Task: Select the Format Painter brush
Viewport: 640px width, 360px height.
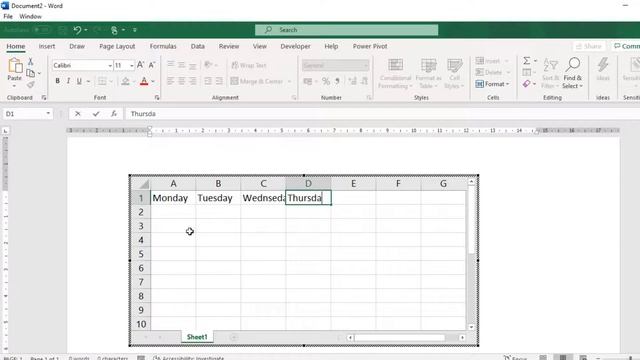Action: click(31, 84)
